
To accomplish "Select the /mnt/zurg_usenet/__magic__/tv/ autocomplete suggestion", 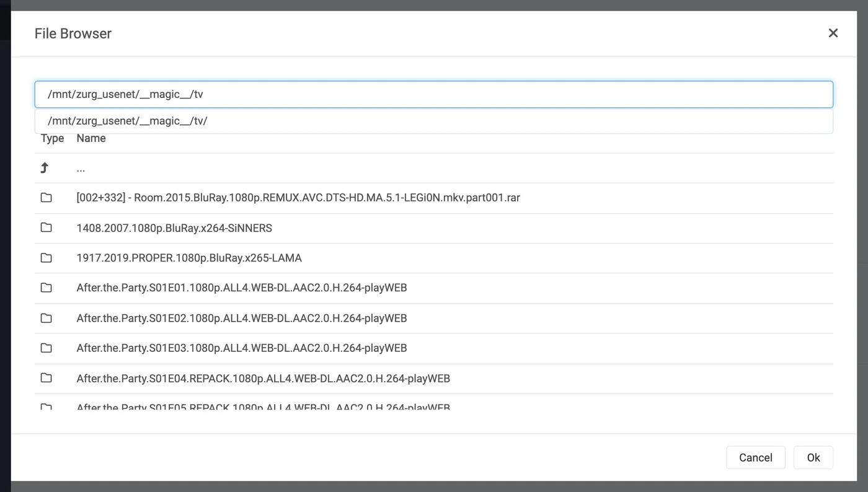I will [434, 121].
